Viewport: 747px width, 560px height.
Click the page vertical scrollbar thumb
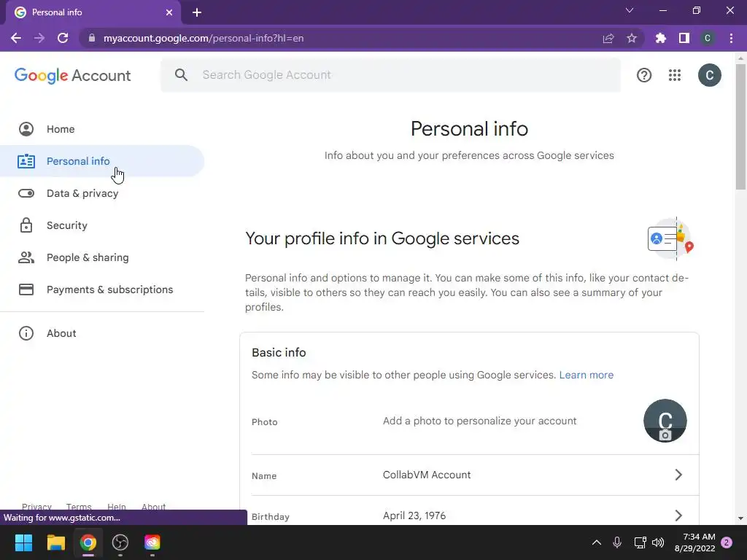click(740, 127)
